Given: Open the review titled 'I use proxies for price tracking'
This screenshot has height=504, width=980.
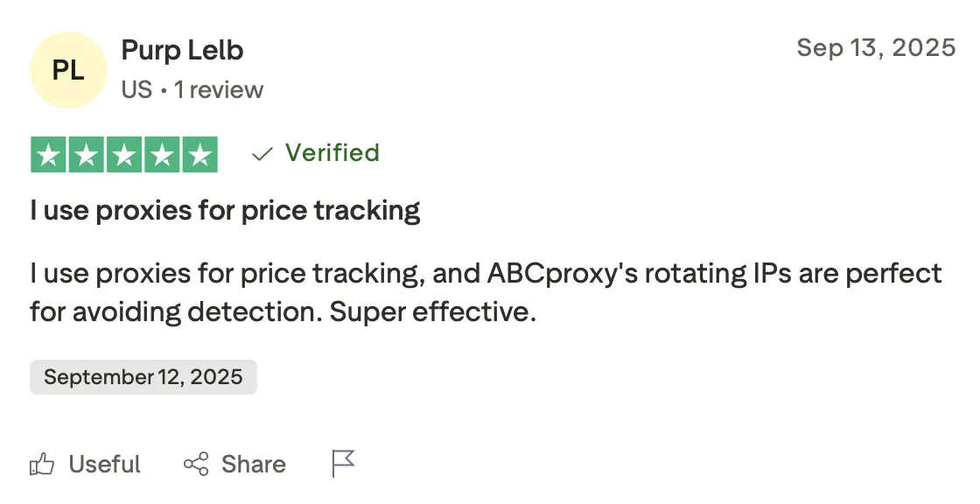Looking at the screenshot, I should click(223, 210).
